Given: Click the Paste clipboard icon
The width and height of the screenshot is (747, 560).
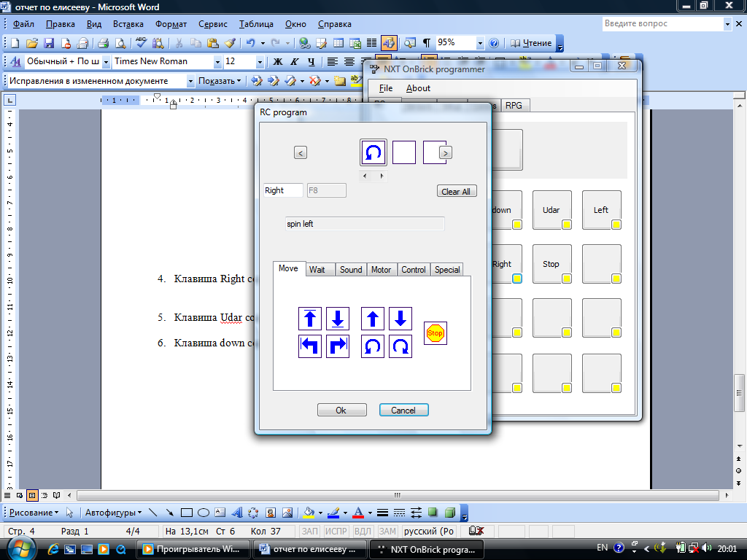Looking at the screenshot, I should coord(213,43).
